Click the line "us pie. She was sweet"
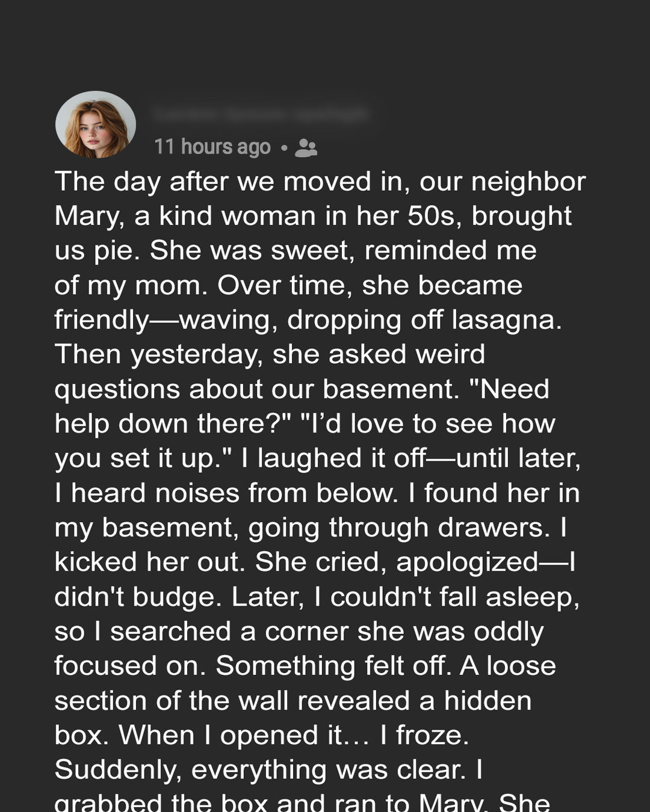 (x=295, y=251)
